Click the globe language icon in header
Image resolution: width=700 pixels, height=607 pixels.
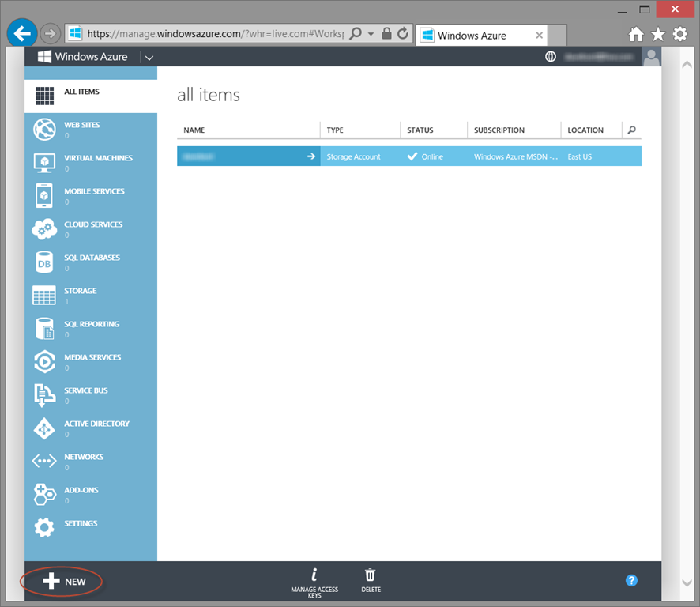click(x=551, y=57)
